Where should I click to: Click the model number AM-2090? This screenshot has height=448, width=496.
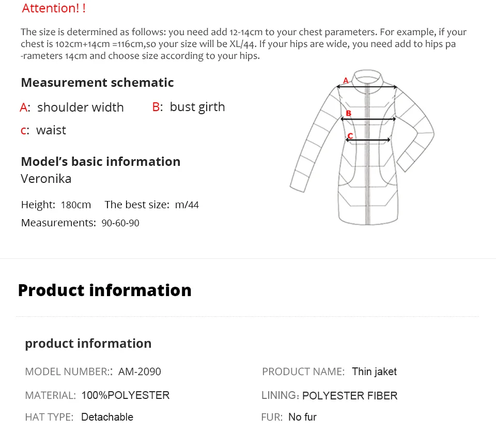click(x=139, y=372)
